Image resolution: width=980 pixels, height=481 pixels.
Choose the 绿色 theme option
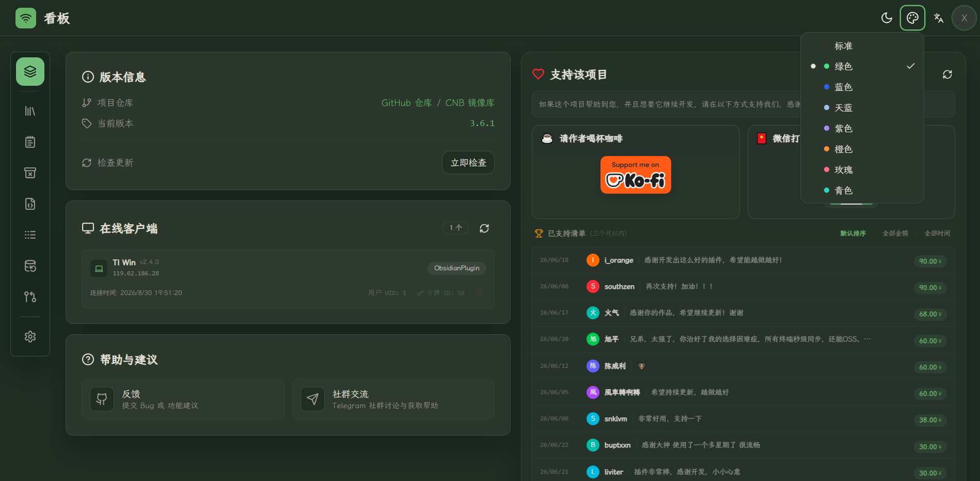click(862, 67)
